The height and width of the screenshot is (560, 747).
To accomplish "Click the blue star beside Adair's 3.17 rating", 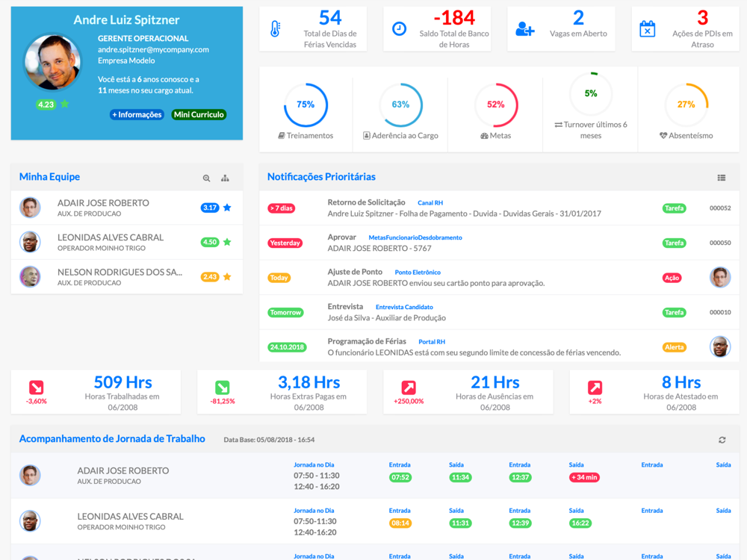I will (x=227, y=207).
